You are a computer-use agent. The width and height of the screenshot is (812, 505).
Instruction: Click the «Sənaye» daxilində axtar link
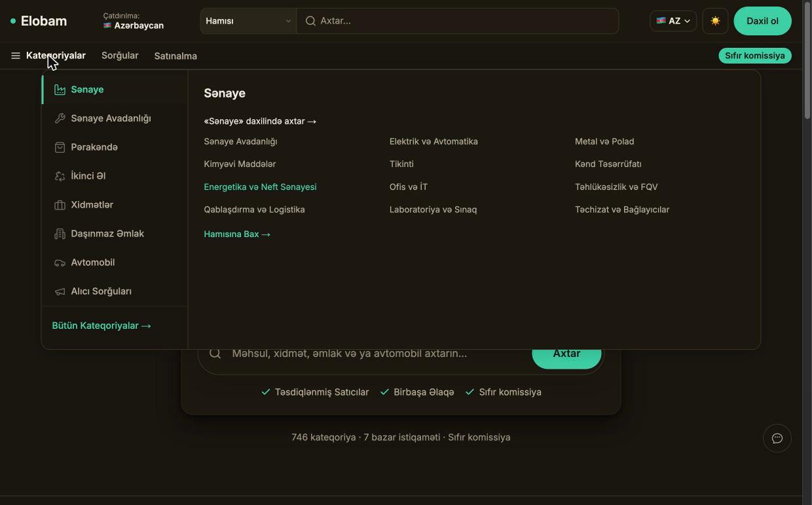point(260,121)
